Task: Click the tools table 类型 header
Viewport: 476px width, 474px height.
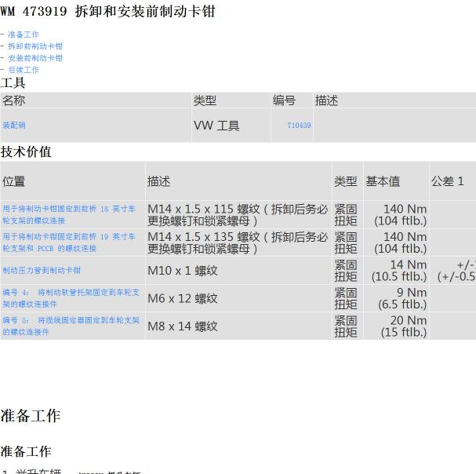Action: click(205, 100)
